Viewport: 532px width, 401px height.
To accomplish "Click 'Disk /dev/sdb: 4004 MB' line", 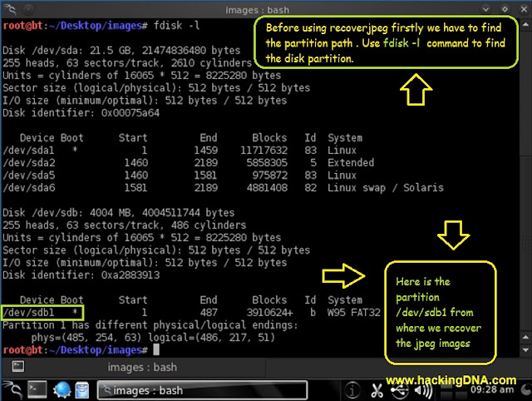I will tap(118, 213).
